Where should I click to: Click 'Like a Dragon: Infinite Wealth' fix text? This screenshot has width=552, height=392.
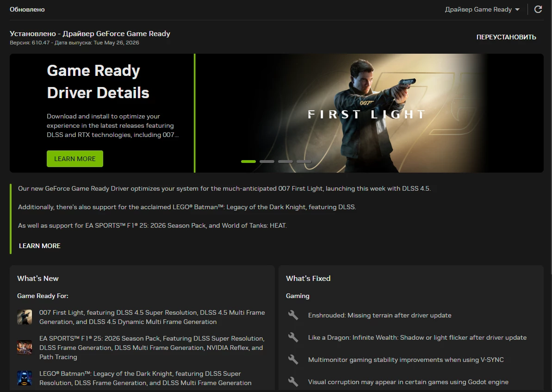pyautogui.click(x=417, y=337)
